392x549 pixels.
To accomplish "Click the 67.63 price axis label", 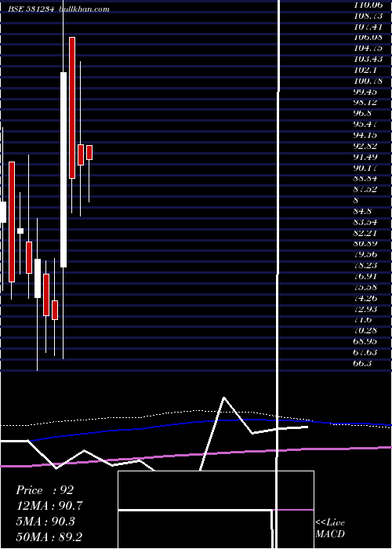I will tap(365, 352).
